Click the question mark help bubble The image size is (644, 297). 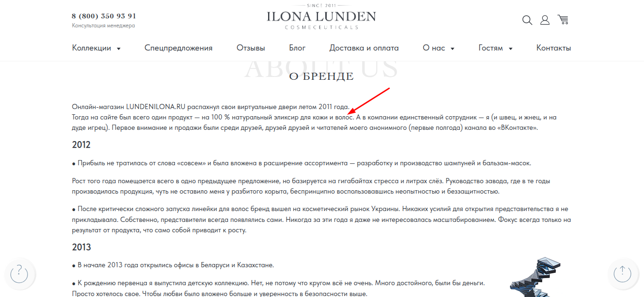click(19, 273)
